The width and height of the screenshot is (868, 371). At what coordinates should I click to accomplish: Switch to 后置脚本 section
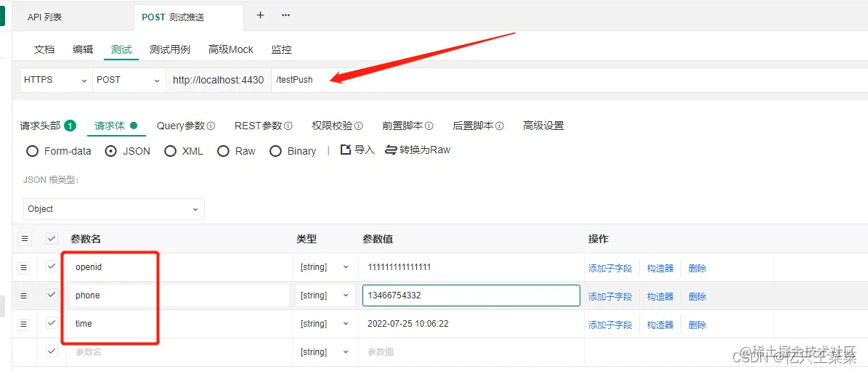click(x=474, y=126)
